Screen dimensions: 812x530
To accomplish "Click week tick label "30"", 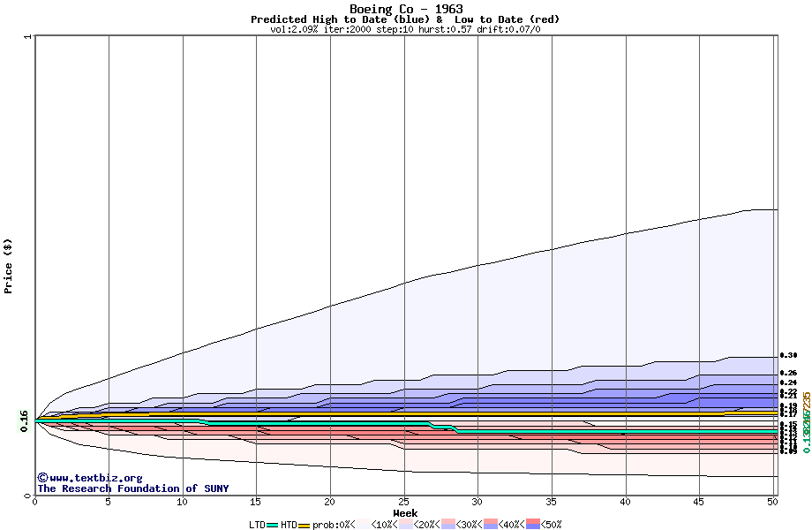I will point(477,502).
